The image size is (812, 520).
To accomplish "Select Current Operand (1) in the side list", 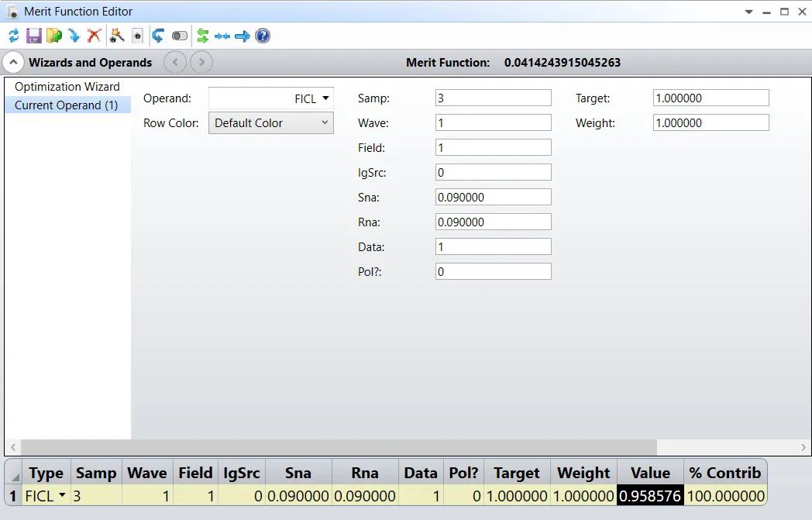I will [x=67, y=105].
